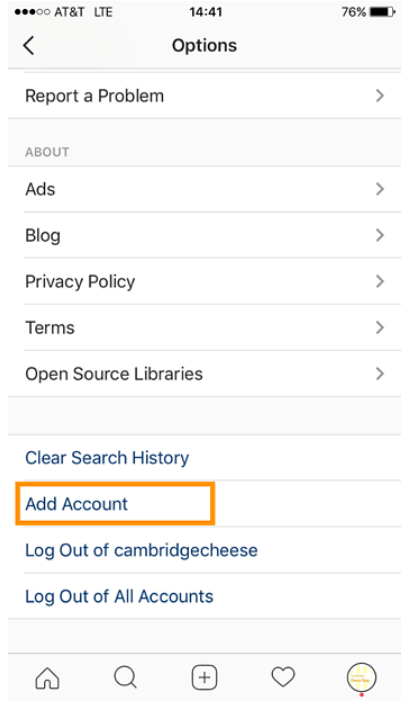Tap the Options title in the header

(x=204, y=45)
